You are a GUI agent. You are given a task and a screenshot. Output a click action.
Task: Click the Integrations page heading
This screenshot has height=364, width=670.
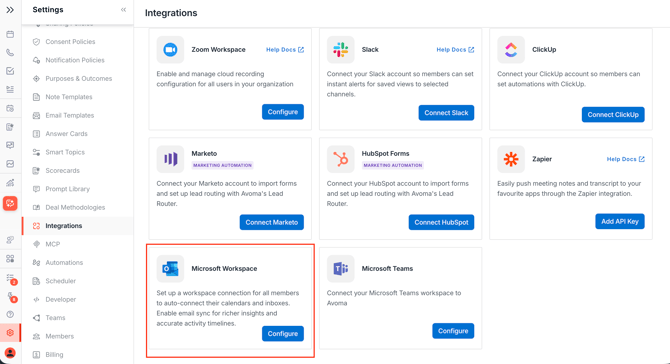coord(171,13)
